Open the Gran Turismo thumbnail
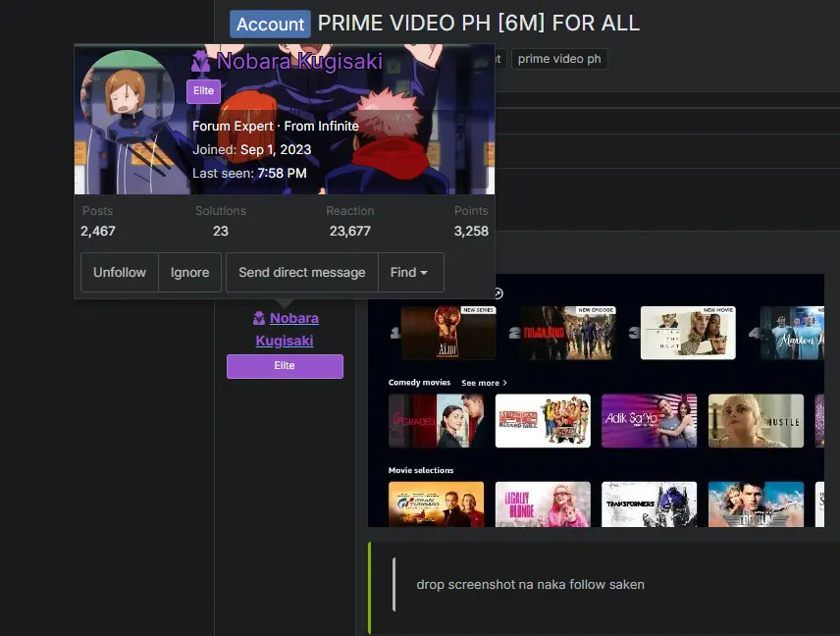 [436, 504]
